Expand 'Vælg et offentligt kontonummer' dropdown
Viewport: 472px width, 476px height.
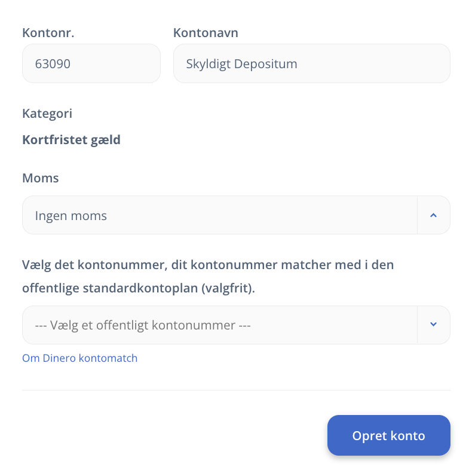219,325
